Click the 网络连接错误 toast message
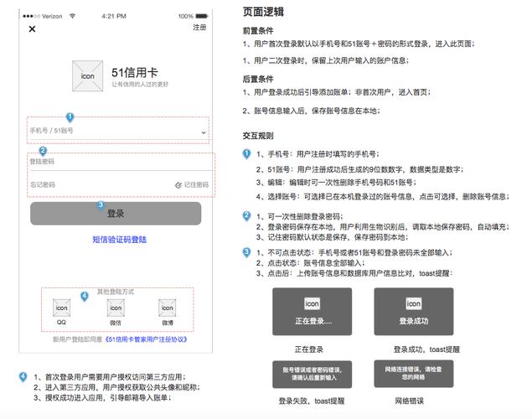 (x=413, y=373)
